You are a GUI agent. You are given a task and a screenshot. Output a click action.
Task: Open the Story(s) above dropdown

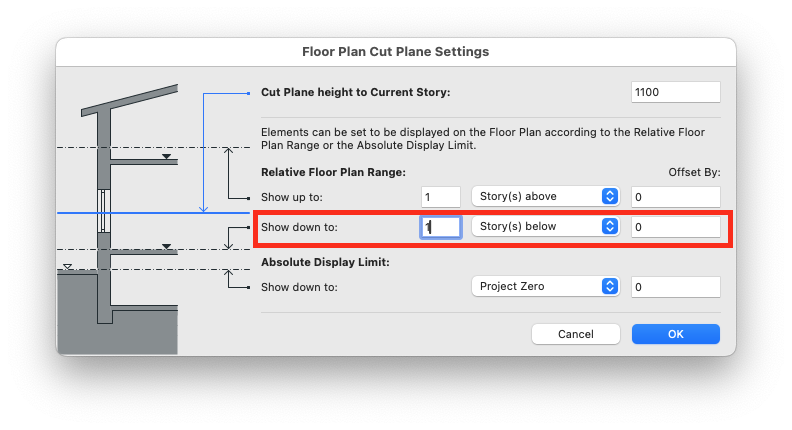(x=546, y=197)
